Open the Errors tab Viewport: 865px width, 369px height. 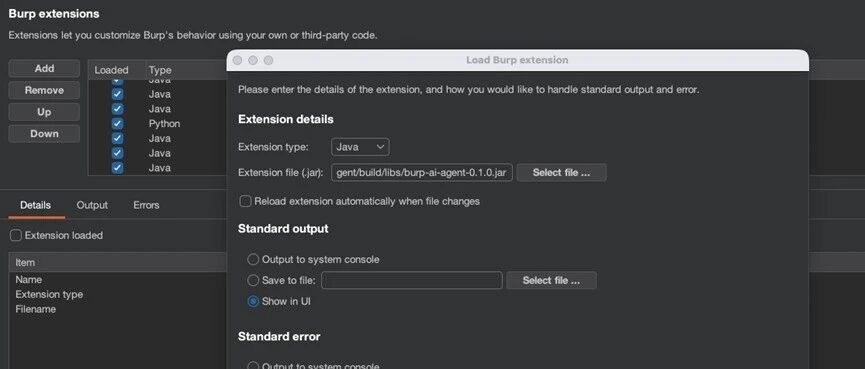(146, 205)
